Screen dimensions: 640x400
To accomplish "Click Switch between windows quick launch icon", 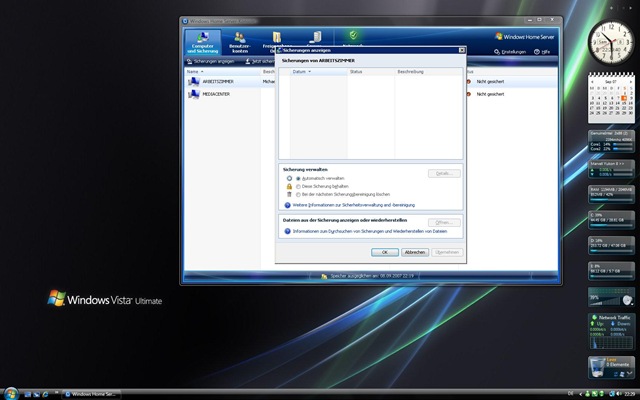I will click(x=36, y=394).
